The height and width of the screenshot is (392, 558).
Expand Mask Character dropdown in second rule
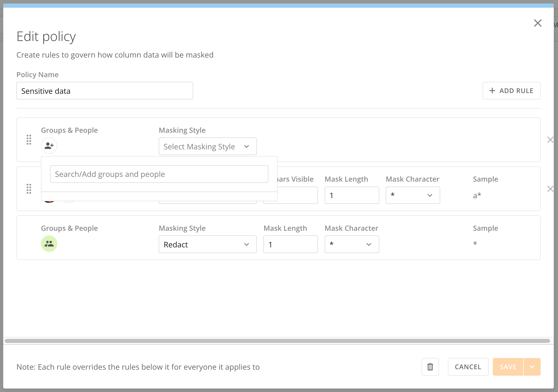[413, 195]
